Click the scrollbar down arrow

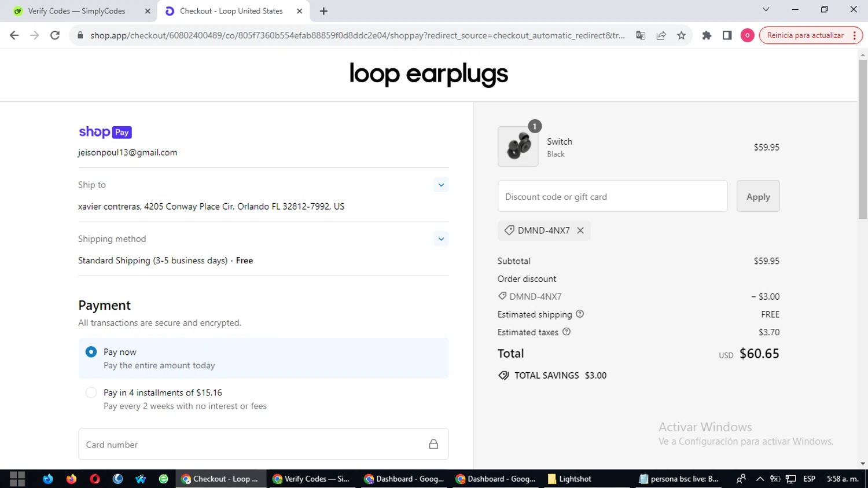coord(863,464)
